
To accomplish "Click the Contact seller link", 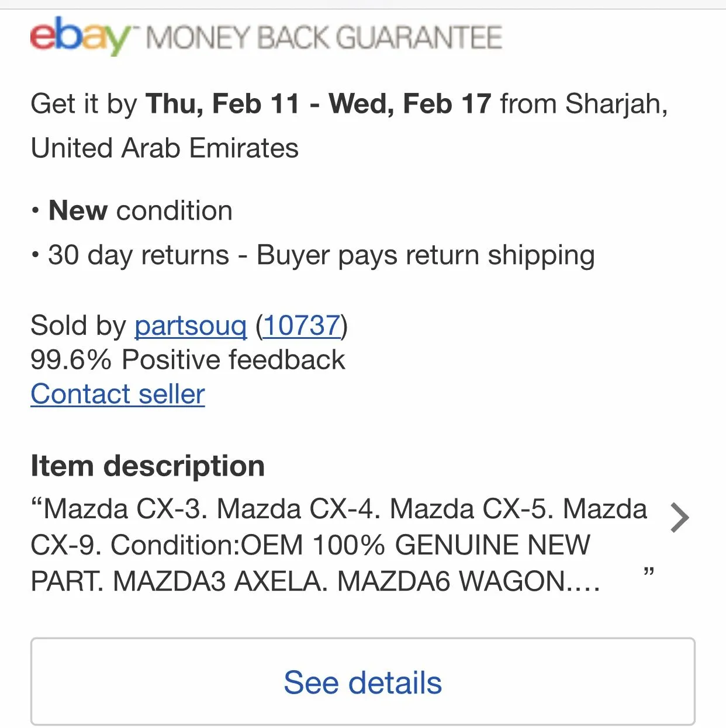I will [x=117, y=394].
